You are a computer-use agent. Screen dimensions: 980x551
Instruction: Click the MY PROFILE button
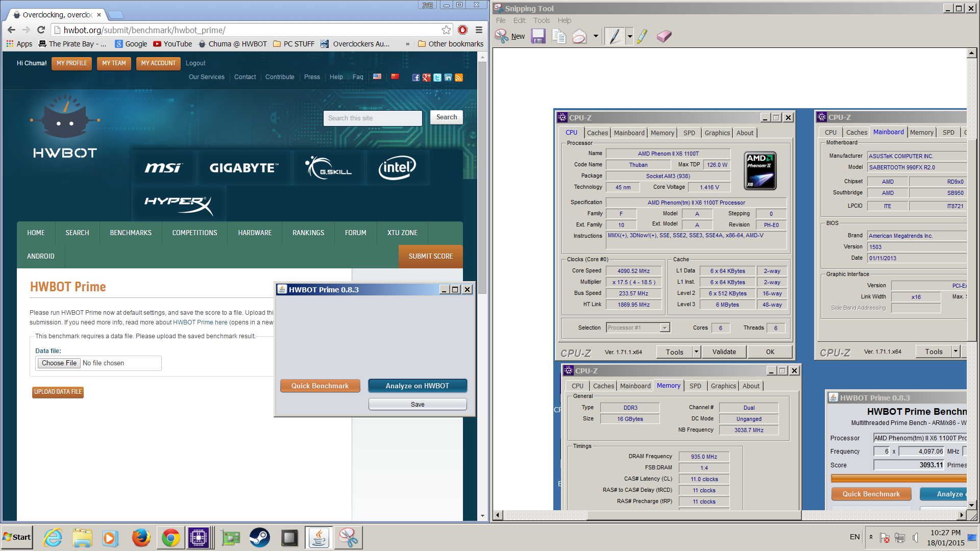[71, 63]
